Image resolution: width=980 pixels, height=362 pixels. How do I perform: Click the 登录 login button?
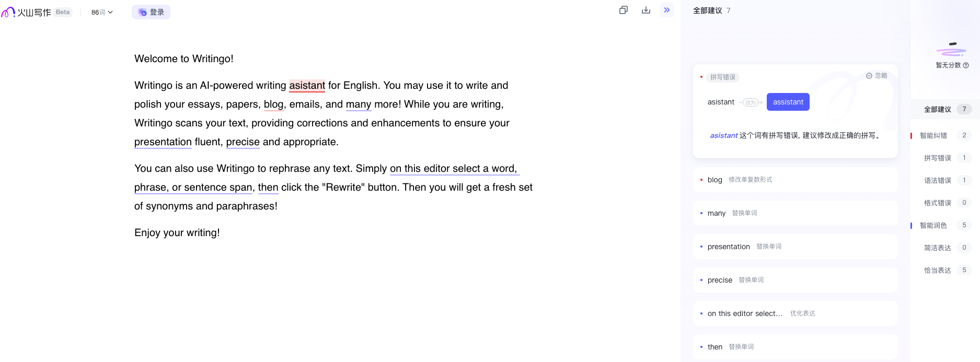tap(151, 12)
